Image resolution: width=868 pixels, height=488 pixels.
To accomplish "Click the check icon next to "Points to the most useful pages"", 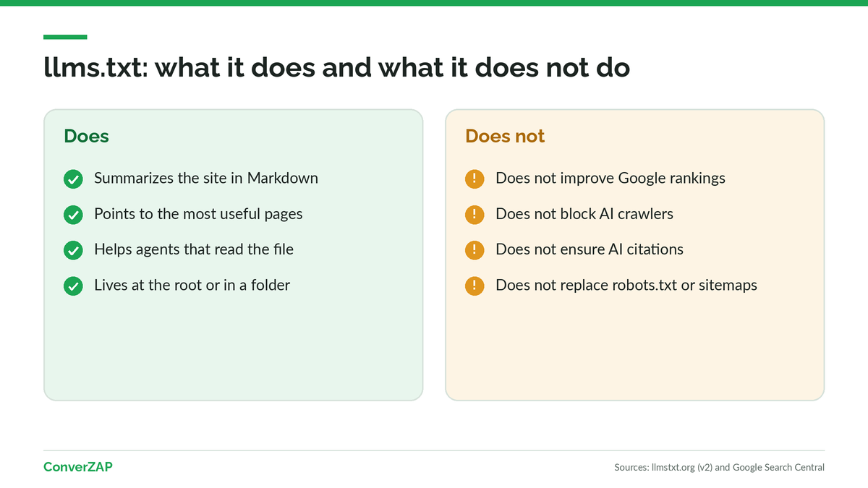I will click(x=73, y=215).
